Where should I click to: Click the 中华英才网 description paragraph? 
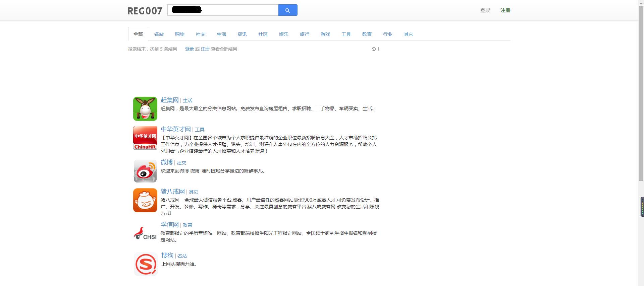[269, 144]
